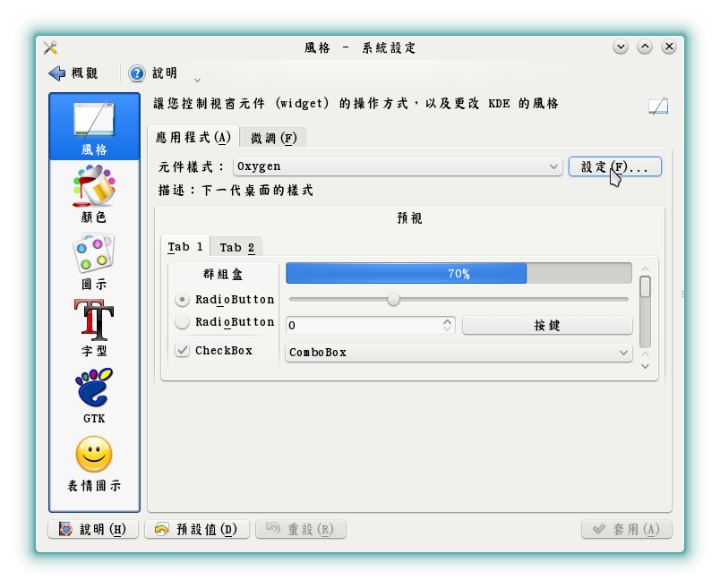Screen dimensions: 720x588
Task: Click the 重設(R) reset button
Action: [301, 529]
